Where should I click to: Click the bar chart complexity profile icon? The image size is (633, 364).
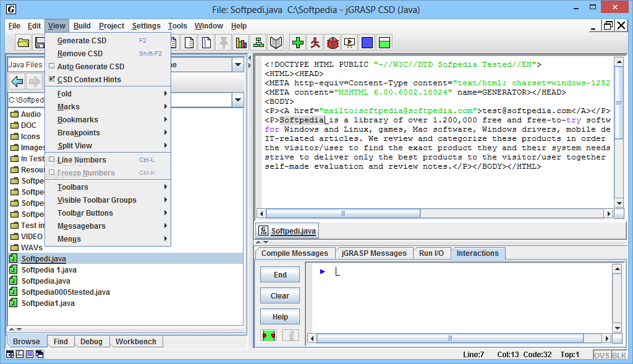click(x=242, y=43)
